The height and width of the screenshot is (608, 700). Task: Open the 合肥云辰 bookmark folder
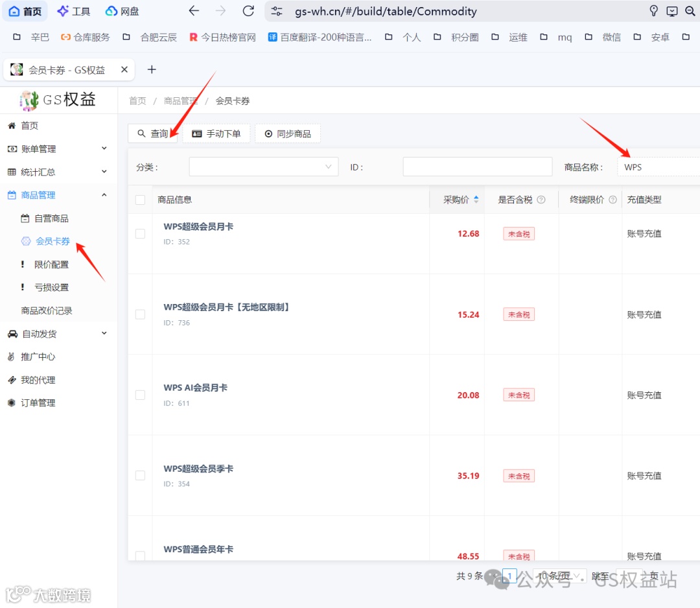click(x=150, y=37)
